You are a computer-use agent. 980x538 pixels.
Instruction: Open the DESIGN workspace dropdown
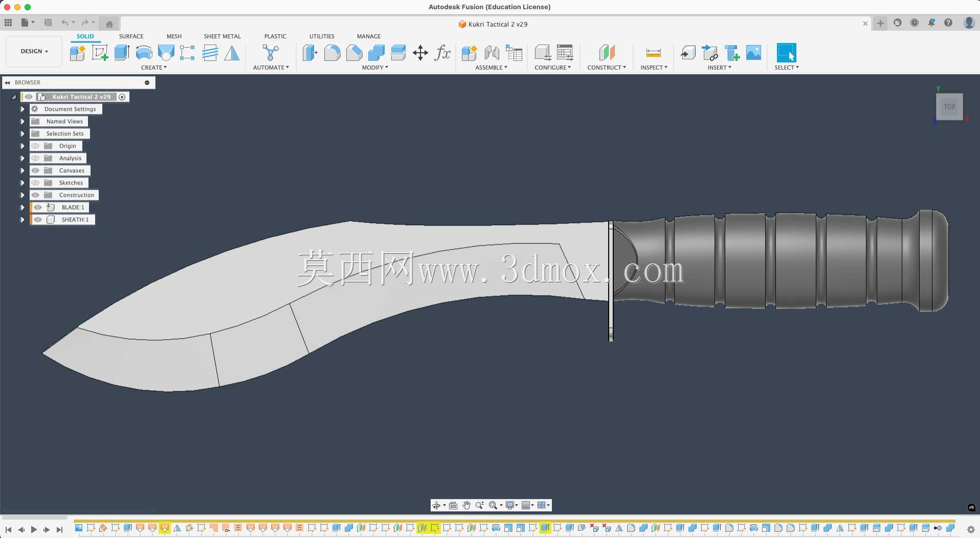click(x=34, y=51)
